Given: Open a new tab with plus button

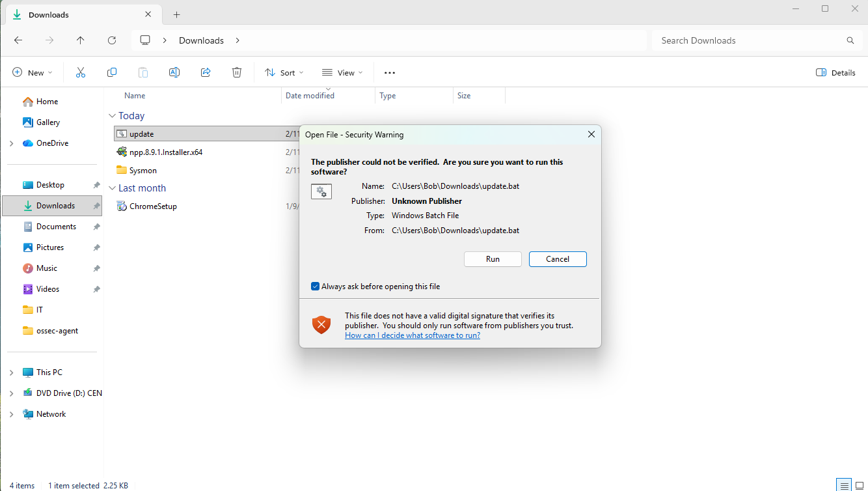Looking at the screenshot, I should tap(176, 14).
